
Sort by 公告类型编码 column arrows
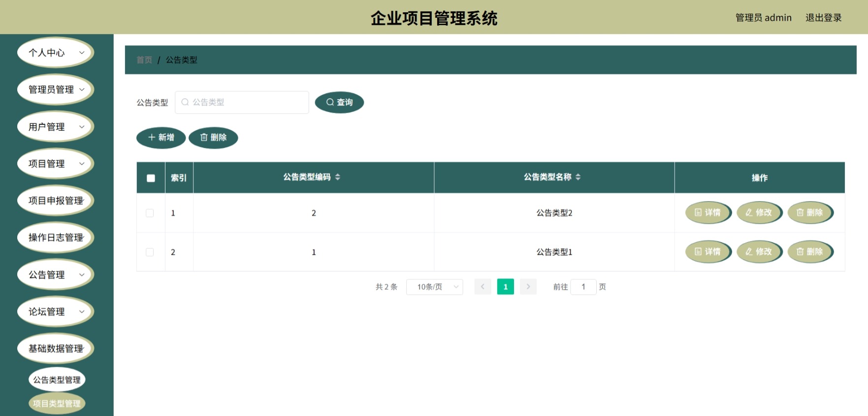tap(338, 177)
